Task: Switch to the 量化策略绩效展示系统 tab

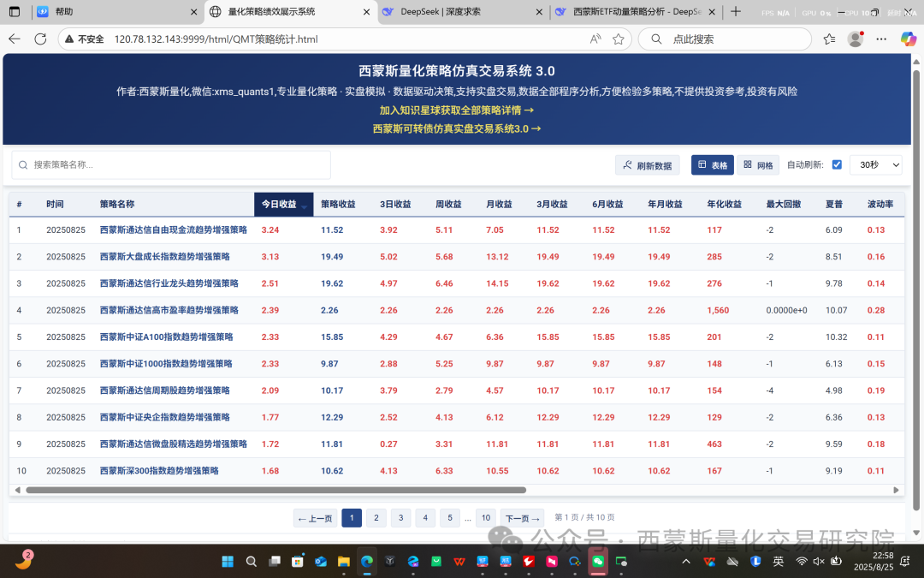Action: pos(290,12)
